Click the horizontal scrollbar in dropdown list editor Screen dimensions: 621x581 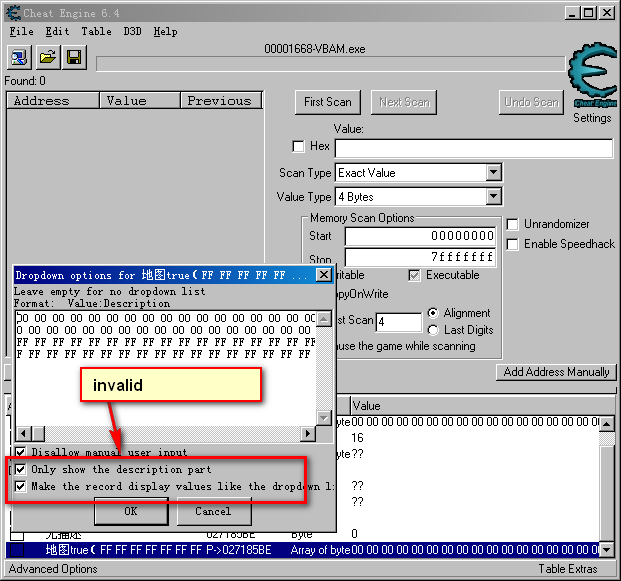click(x=170, y=433)
